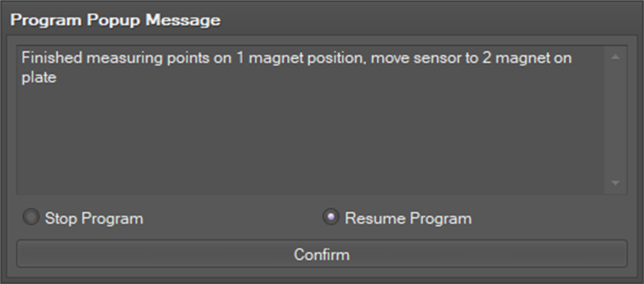The height and width of the screenshot is (284, 644).
Task: Click the word "sensor" in the message
Action: point(437,58)
